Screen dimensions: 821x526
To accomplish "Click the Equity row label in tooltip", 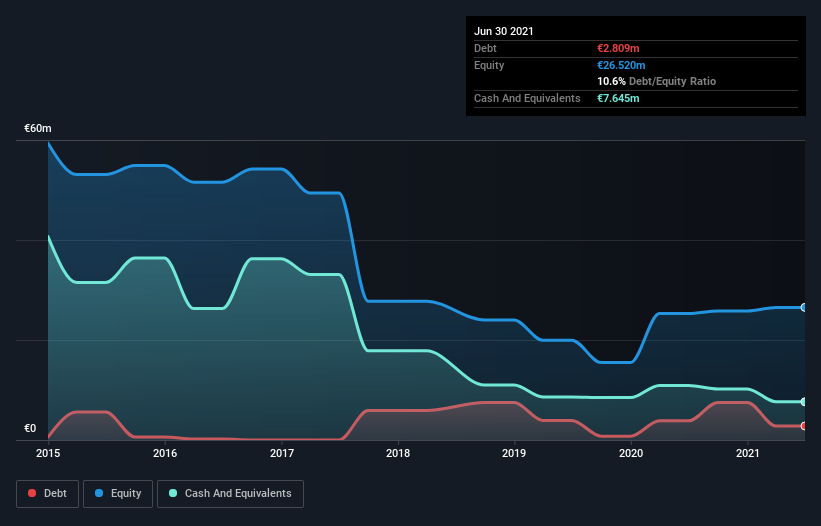I will point(489,65).
